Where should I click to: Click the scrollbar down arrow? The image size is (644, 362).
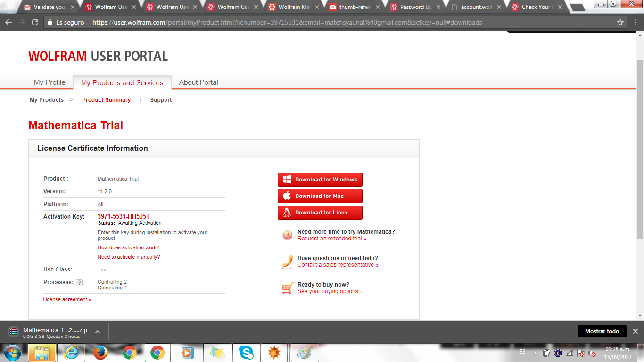tap(640, 316)
